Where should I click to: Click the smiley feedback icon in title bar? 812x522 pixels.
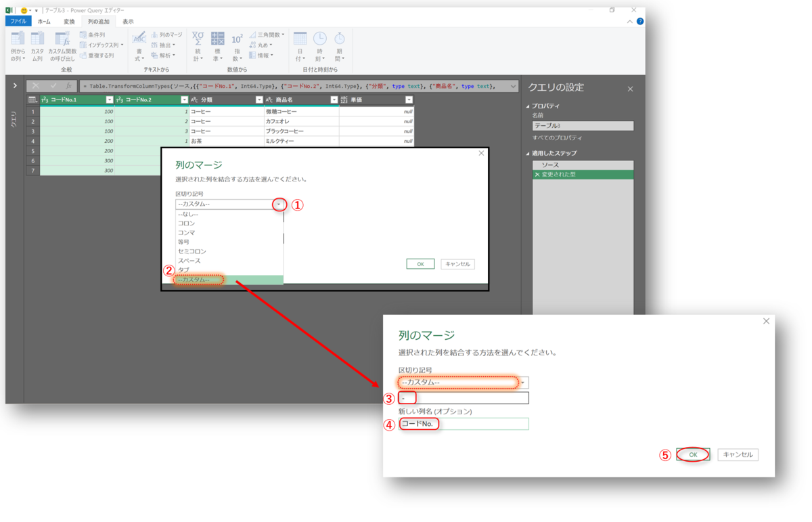click(24, 10)
